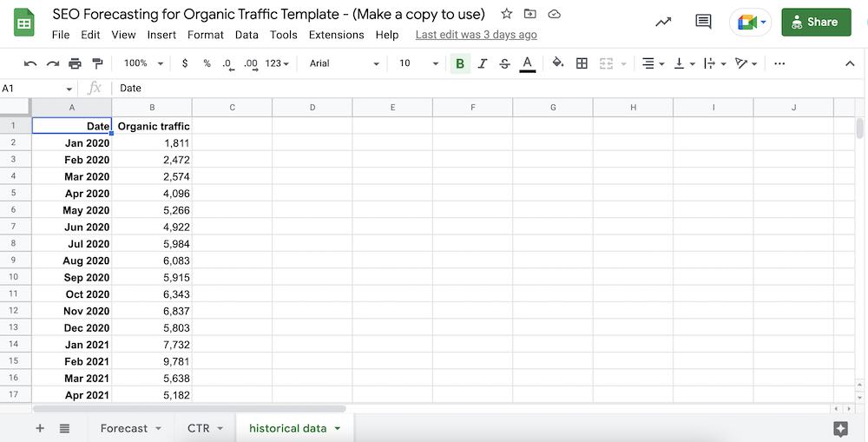Select the 'Organic traffic' header cell
This screenshot has width=868, height=442.
[x=152, y=126]
